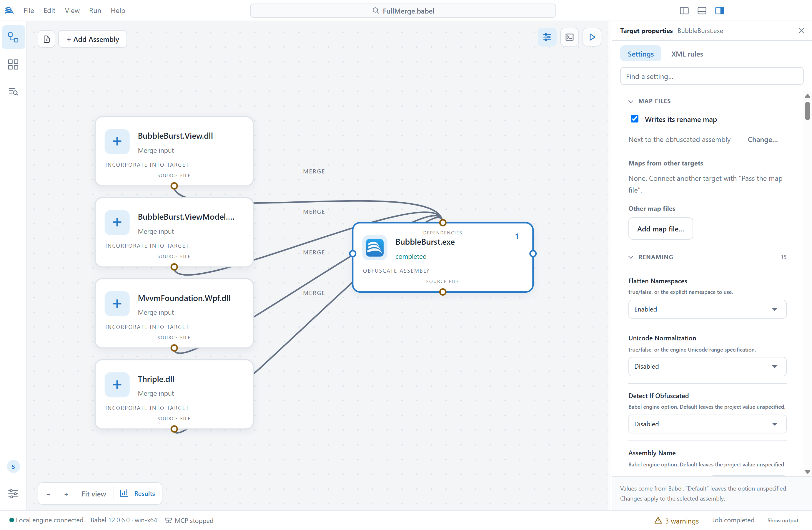Open the sliders settings icon at sidebar bottom
Image resolution: width=812 pixels, height=530 pixels.
(13, 493)
